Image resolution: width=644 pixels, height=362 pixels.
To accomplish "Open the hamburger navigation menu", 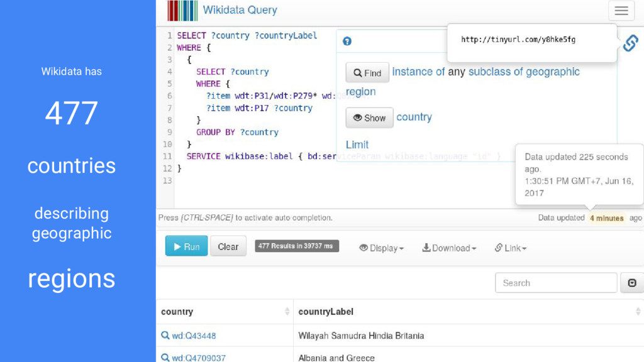I will point(621,11).
